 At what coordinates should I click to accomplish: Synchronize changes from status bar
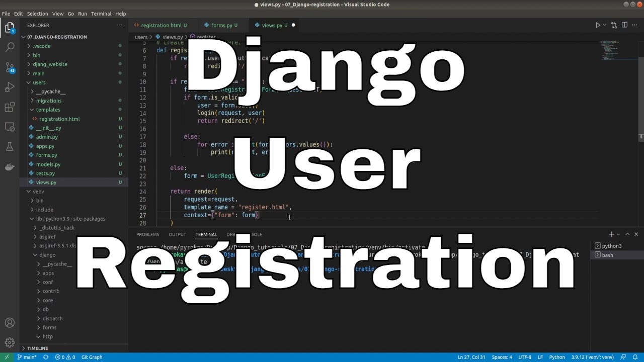(46, 357)
